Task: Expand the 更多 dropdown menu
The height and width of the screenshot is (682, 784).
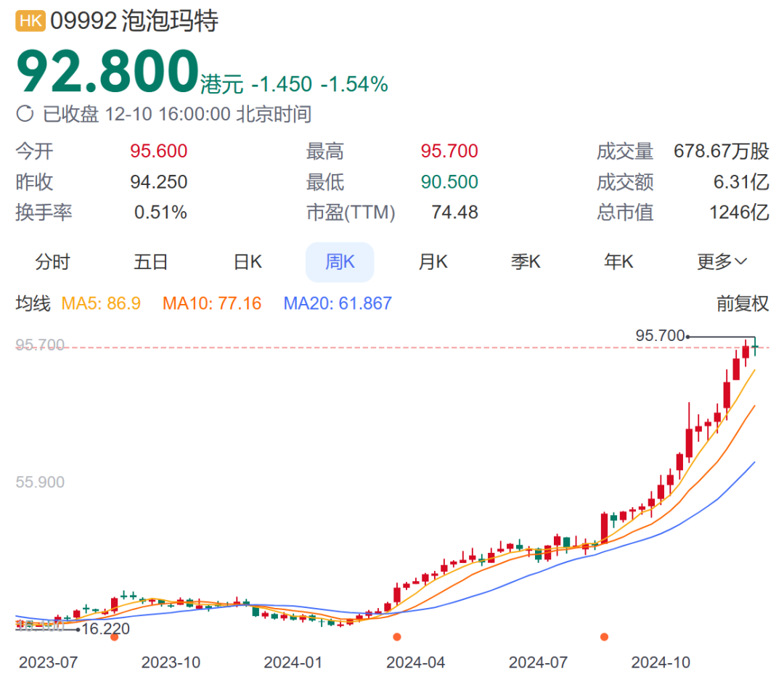Action: click(722, 262)
